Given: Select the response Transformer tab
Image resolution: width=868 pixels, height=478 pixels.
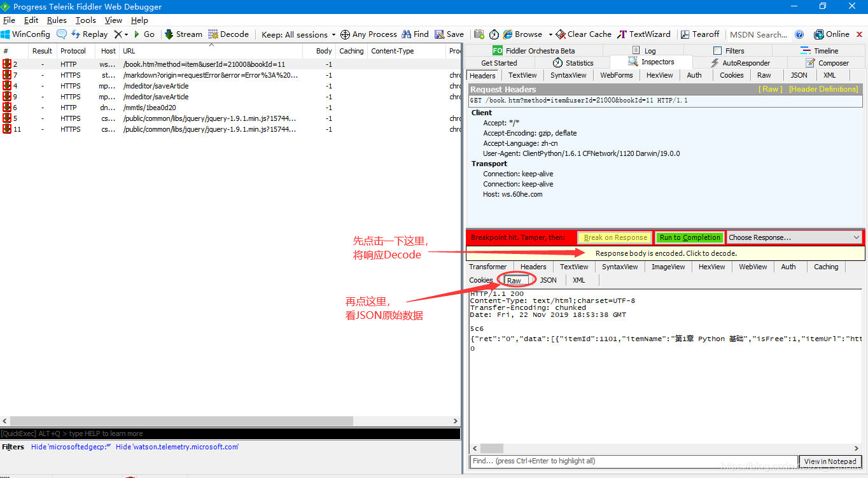Looking at the screenshot, I should coord(488,267).
